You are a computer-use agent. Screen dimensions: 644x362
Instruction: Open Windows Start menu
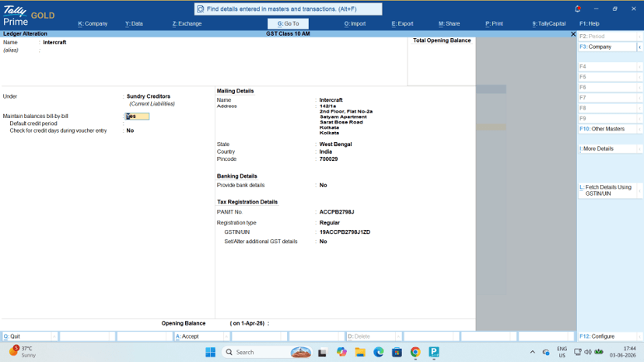click(210, 352)
